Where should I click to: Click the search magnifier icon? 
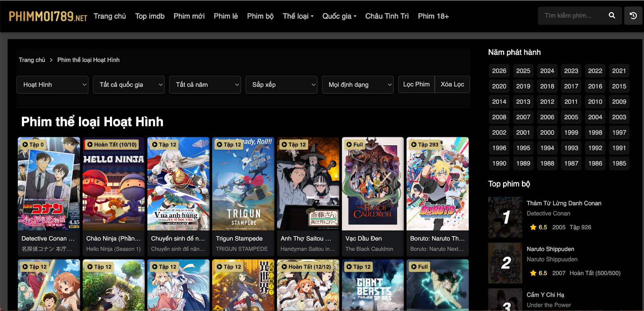click(612, 16)
